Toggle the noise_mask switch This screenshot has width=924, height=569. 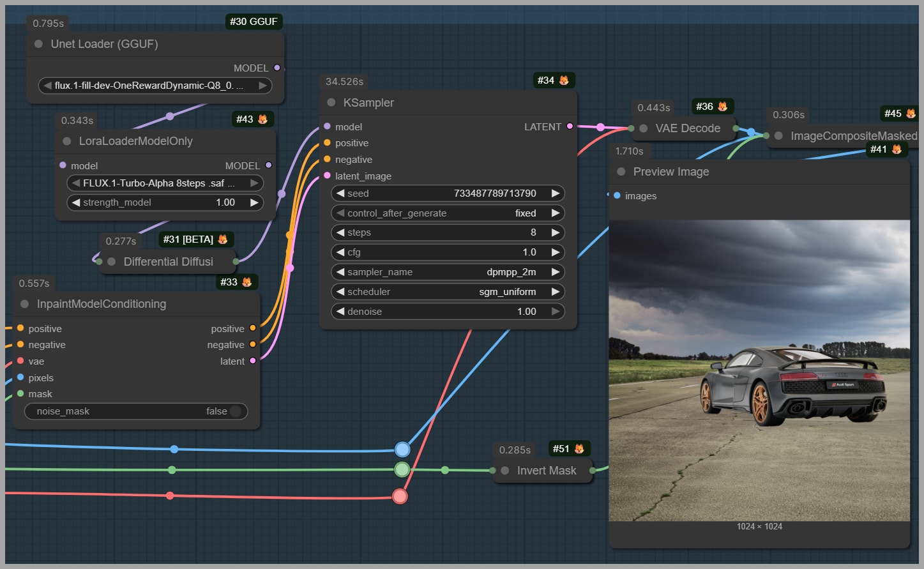point(236,411)
